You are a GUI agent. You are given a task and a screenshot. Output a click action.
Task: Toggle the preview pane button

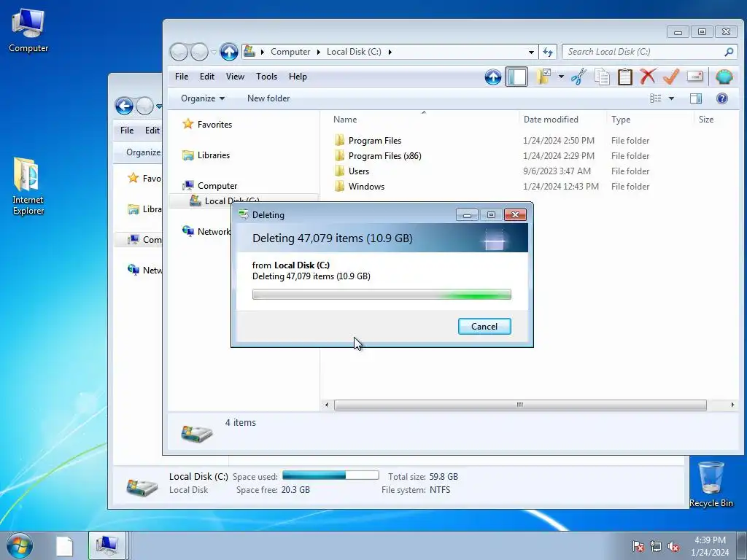click(x=695, y=98)
